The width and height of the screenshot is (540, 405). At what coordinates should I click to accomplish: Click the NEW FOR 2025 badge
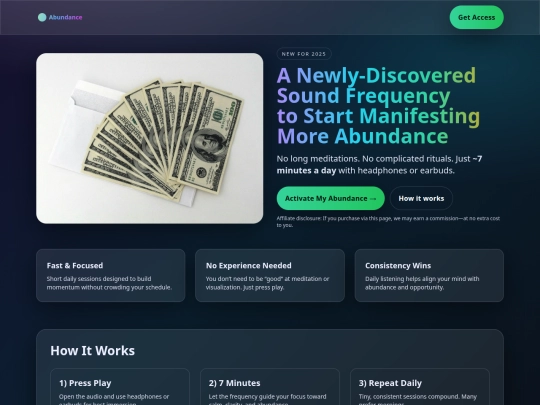(x=304, y=54)
